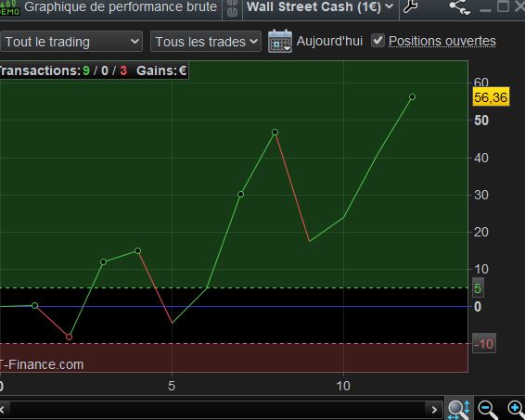
Task: Open the calendar date picker icon
Action: [280, 41]
